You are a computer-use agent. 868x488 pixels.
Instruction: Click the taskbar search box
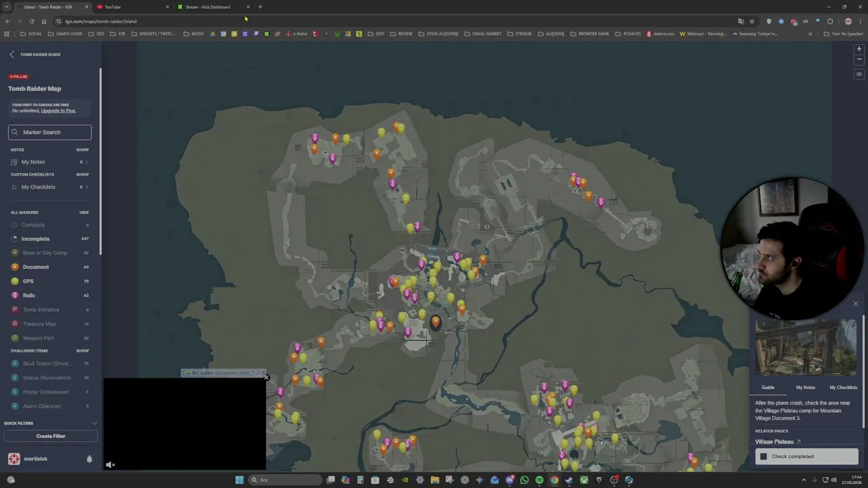[285, 480]
